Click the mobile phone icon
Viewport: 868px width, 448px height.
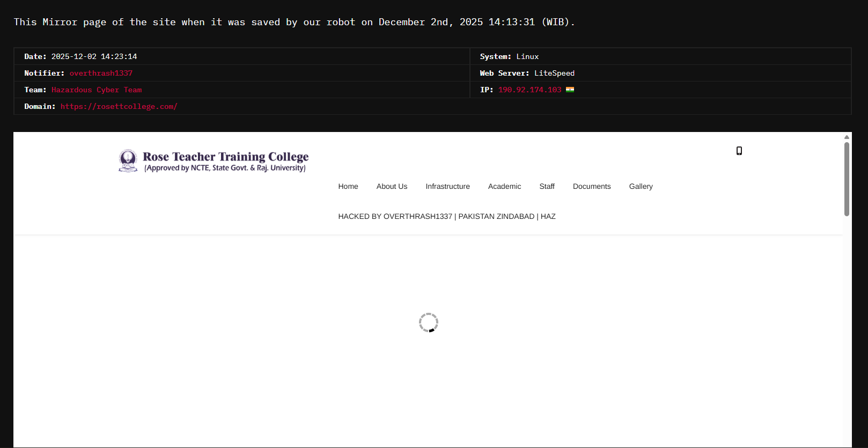[x=739, y=151]
